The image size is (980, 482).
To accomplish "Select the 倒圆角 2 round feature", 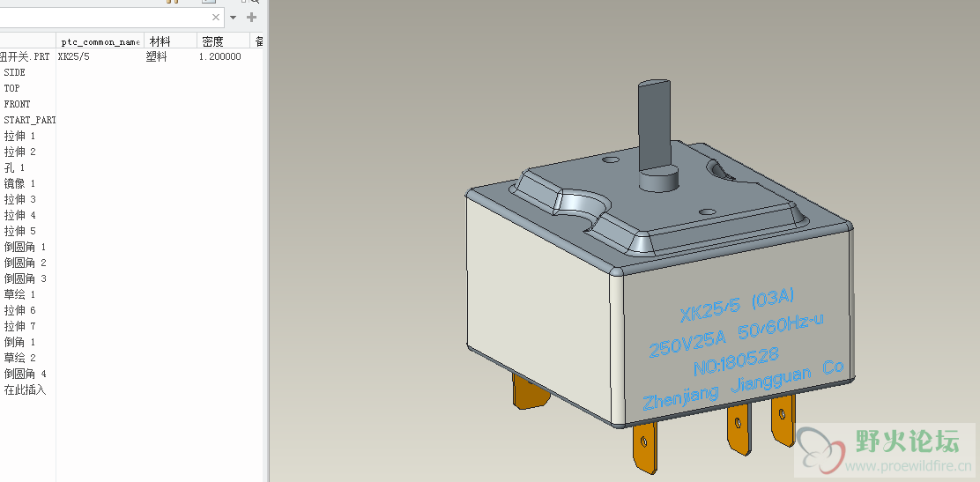I will coord(25,263).
